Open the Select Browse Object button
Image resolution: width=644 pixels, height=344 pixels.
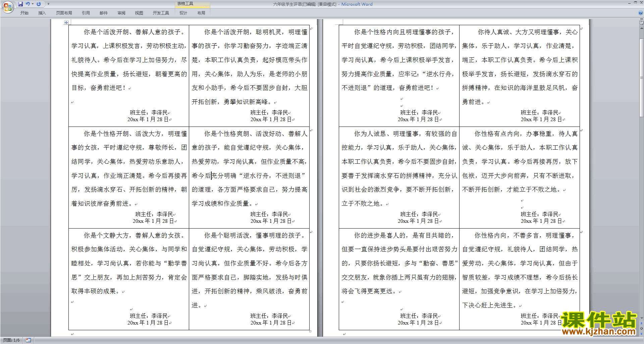(x=642, y=328)
